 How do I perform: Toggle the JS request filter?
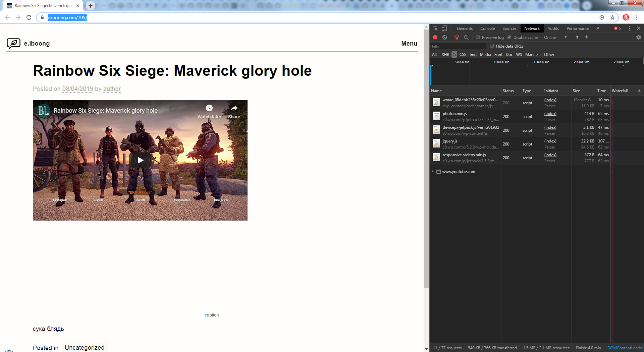coord(454,54)
